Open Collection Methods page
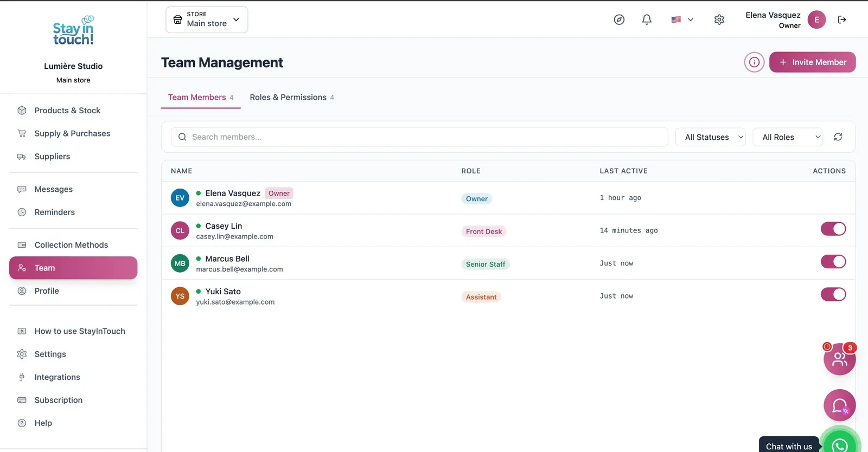The height and width of the screenshot is (452, 868). point(73,245)
